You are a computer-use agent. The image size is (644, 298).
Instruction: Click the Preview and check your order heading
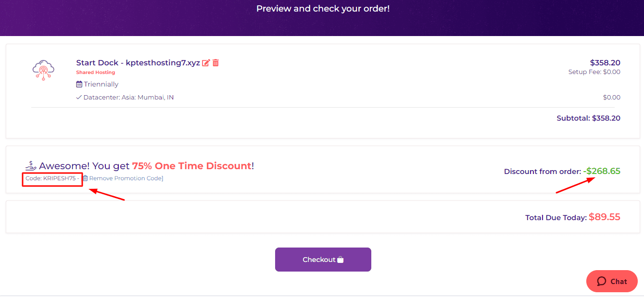[x=323, y=9]
